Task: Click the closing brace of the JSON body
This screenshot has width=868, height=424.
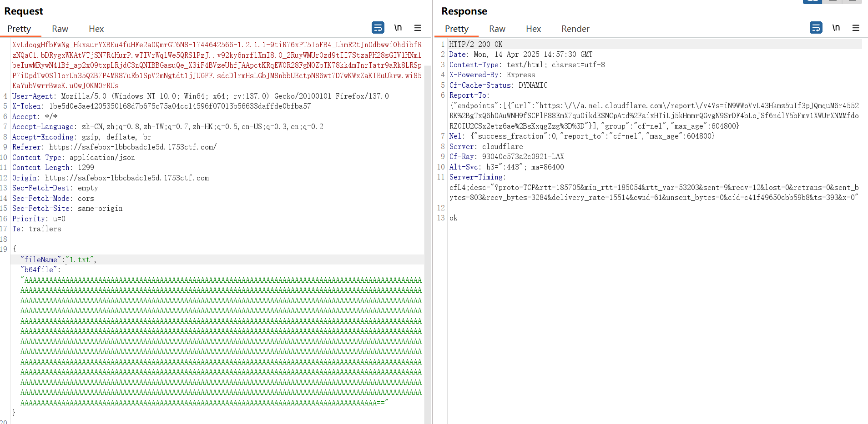Action: click(x=14, y=412)
